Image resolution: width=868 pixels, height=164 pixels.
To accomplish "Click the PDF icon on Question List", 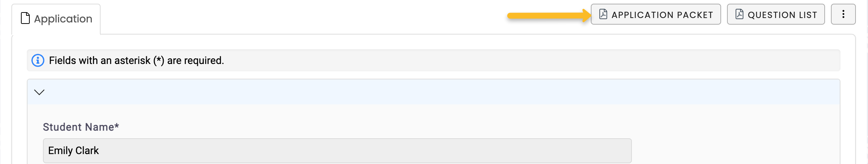I will (x=739, y=14).
